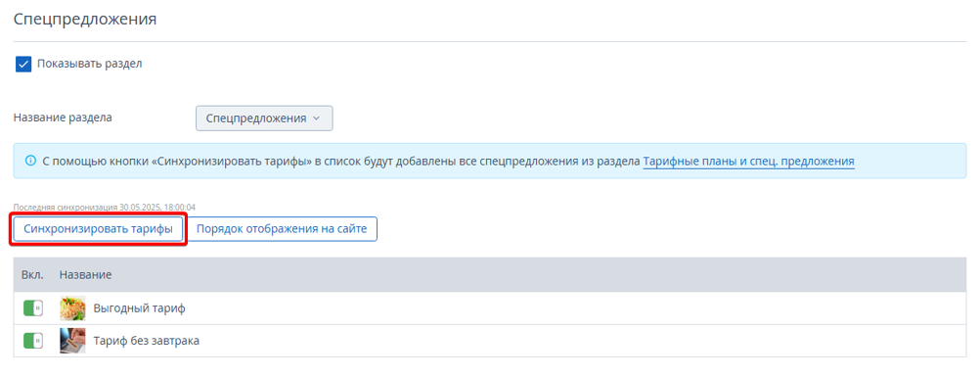
Task: Click the Показывать раздел label text
Action: click(90, 64)
